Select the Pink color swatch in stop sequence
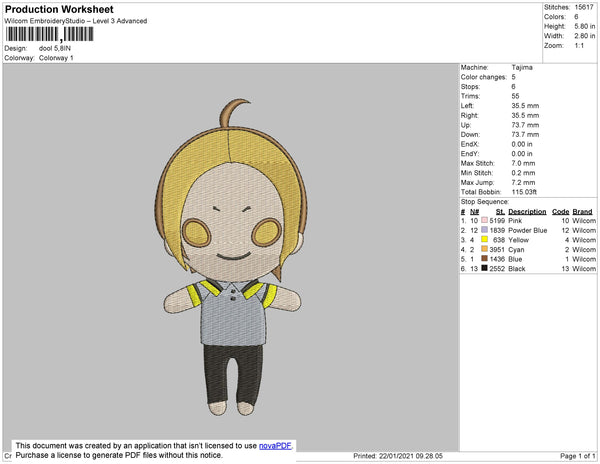Viewport: 600px width, 464px height. click(x=484, y=220)
